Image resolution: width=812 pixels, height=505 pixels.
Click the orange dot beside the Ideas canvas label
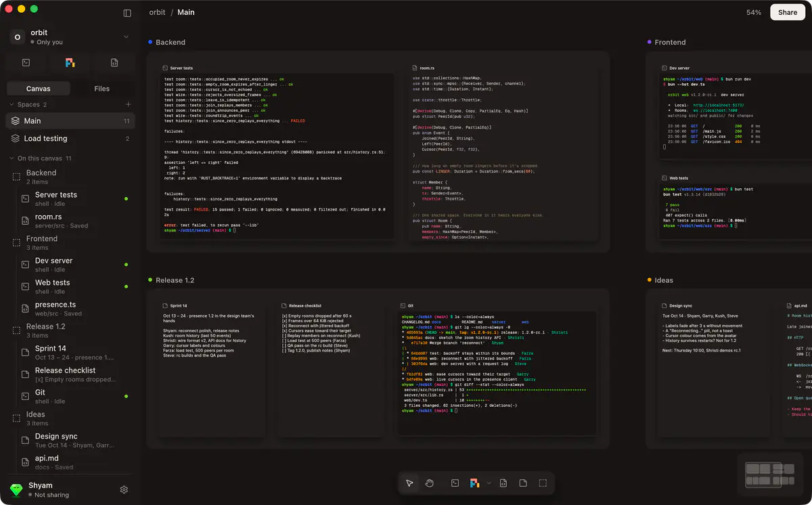(650, 280)
